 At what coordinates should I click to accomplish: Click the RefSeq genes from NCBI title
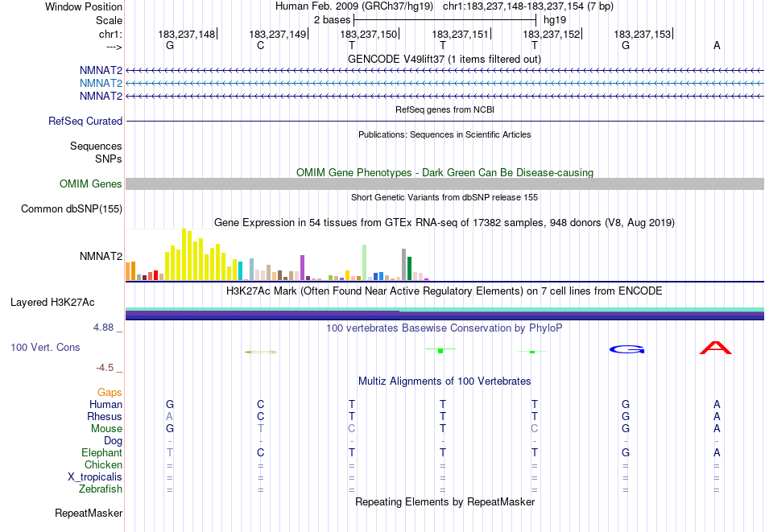pyautogui.click(x=445, y=109)
